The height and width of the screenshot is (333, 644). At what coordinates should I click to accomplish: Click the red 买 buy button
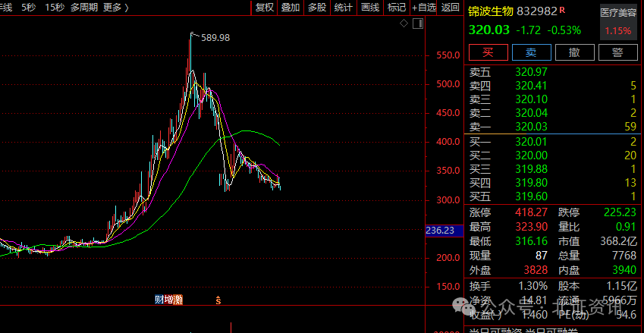click(488, 52)
